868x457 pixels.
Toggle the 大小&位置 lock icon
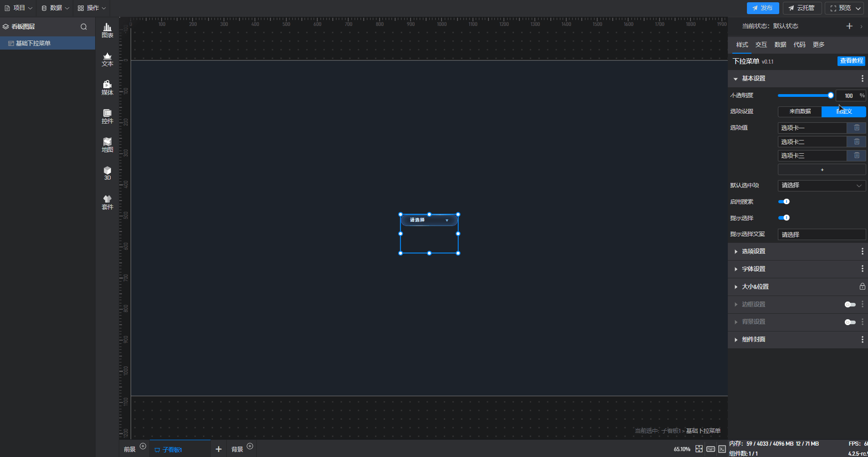tap(862, 286)
